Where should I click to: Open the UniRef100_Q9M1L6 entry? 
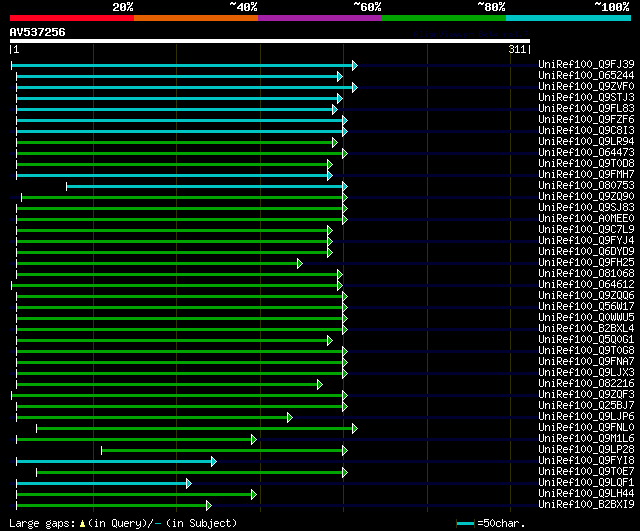tap(586, 439)
